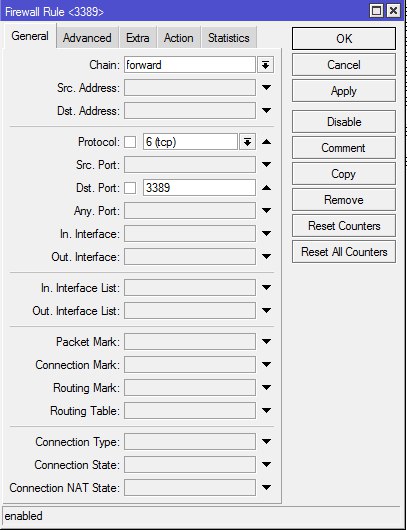Viewport: 407px width, 530px height.
Task: Open the Extra tab
Action: click(x=138, y=38)
